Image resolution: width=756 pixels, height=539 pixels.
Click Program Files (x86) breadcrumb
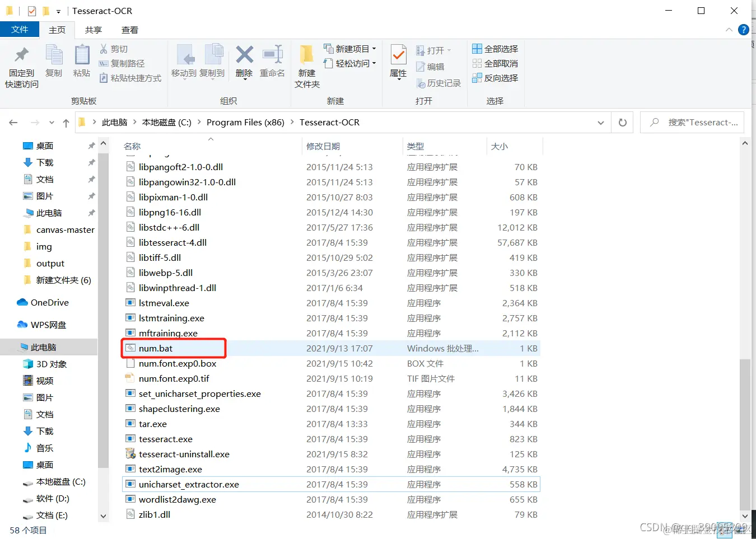point(245,122)
